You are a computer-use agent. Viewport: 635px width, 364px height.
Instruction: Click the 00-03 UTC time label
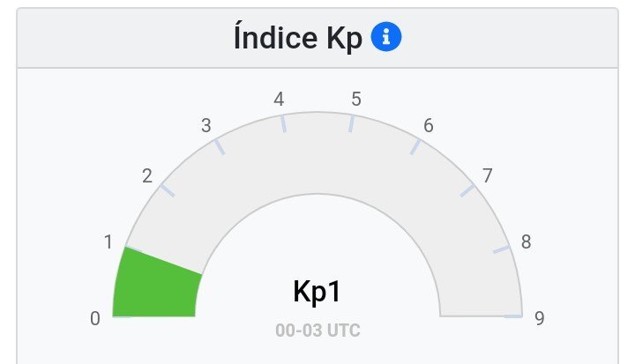click(317, 331)
